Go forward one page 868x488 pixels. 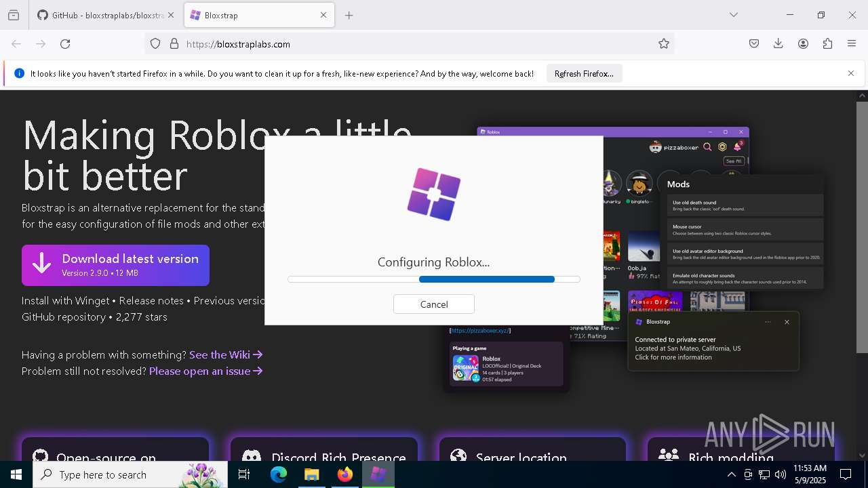tap(41, 44)
